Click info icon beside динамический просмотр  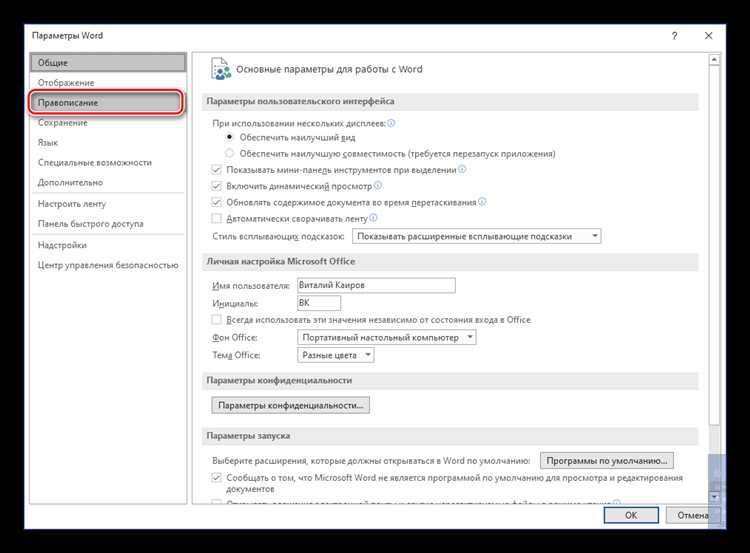(x=378, y=185)
